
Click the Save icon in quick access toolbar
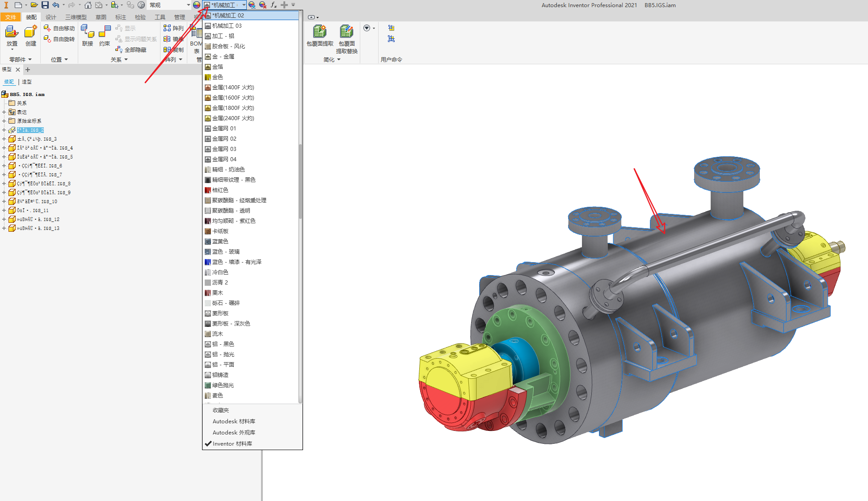coord(45,5)
